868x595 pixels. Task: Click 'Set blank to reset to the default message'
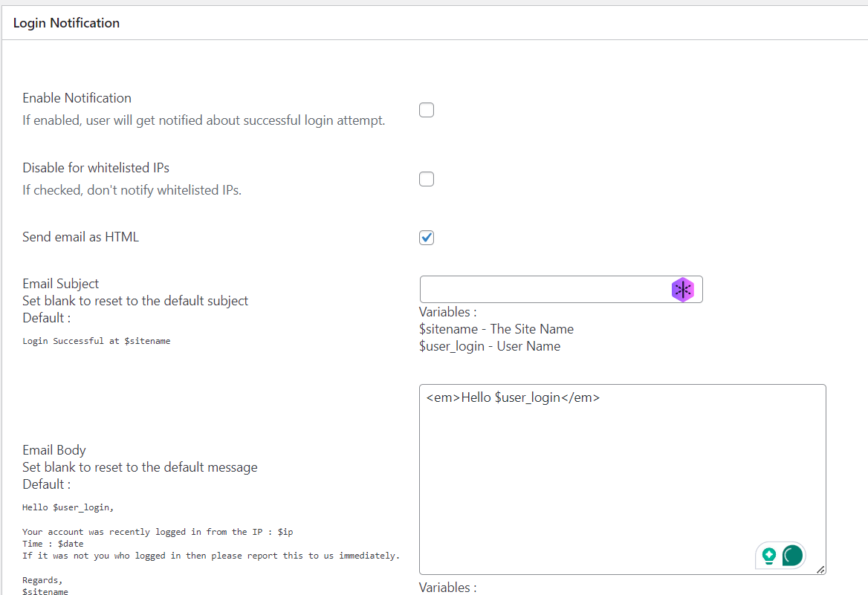(140, 467)
